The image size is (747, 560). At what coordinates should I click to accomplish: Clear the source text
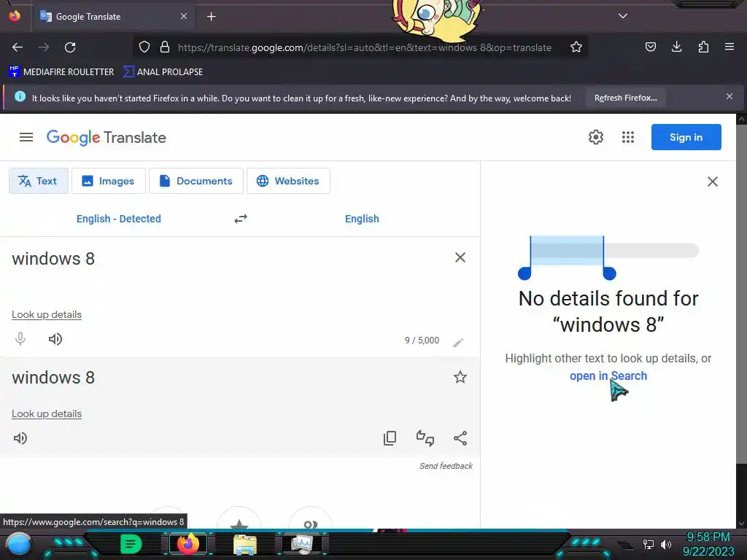[460, 257]
